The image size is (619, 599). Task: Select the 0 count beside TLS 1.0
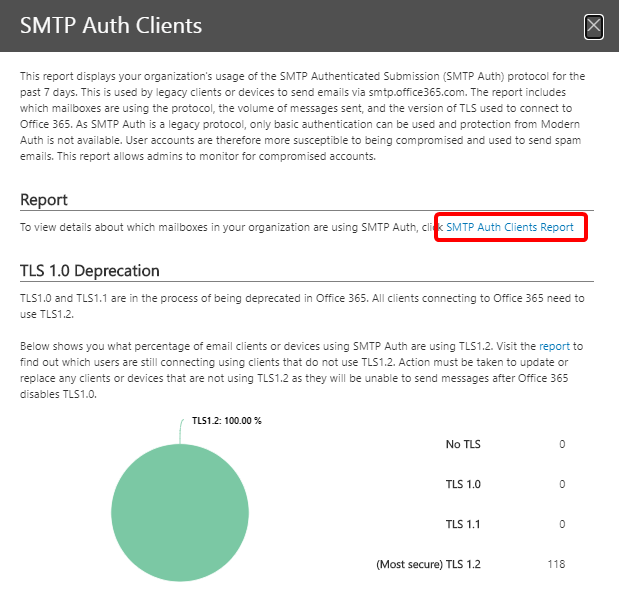point(561,484)
